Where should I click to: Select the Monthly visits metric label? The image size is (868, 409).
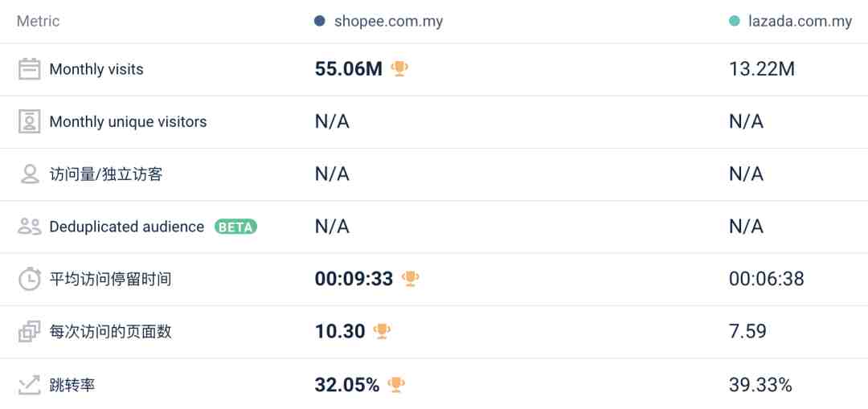96,69
